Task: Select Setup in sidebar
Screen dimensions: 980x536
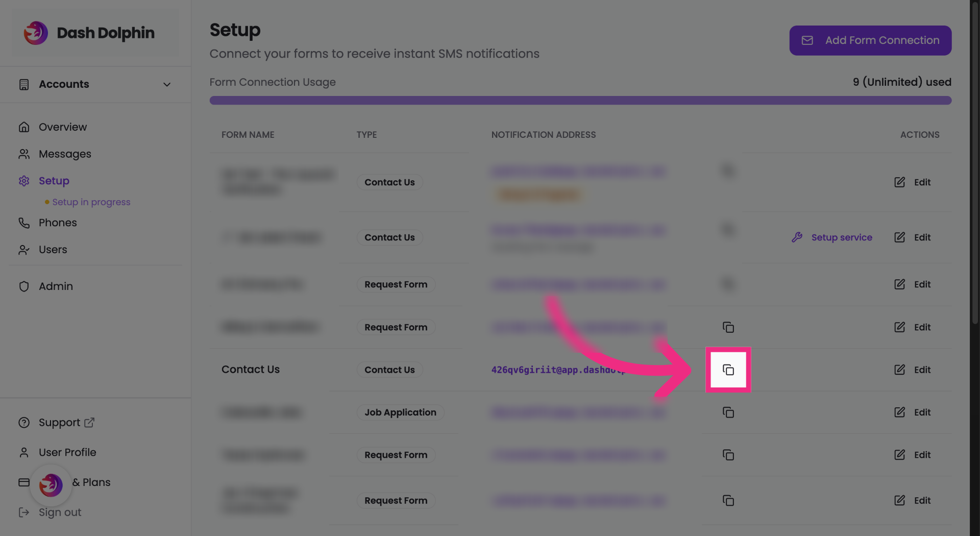Action: pyautogui.click(x=54, y=181)
